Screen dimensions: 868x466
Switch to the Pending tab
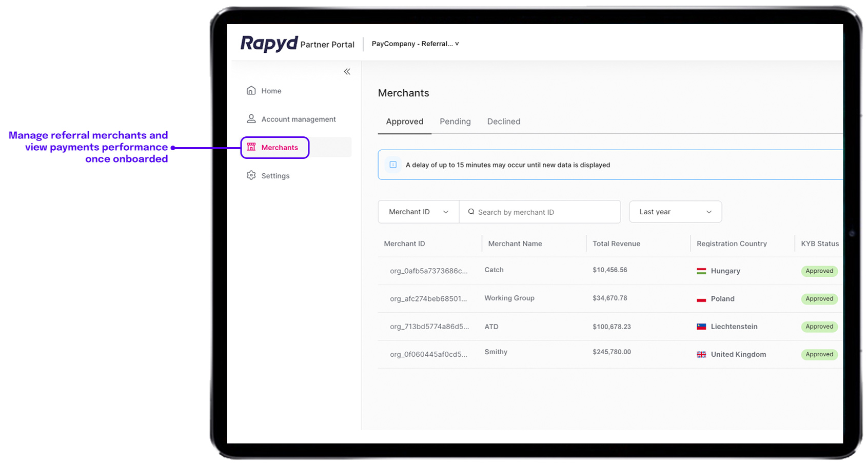(x=455, y=121)
